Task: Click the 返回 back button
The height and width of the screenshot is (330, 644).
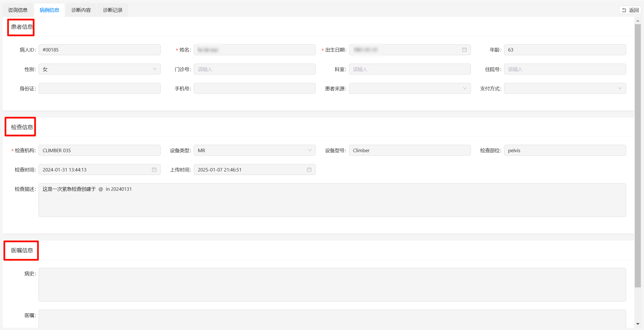Action: point(630,10)
